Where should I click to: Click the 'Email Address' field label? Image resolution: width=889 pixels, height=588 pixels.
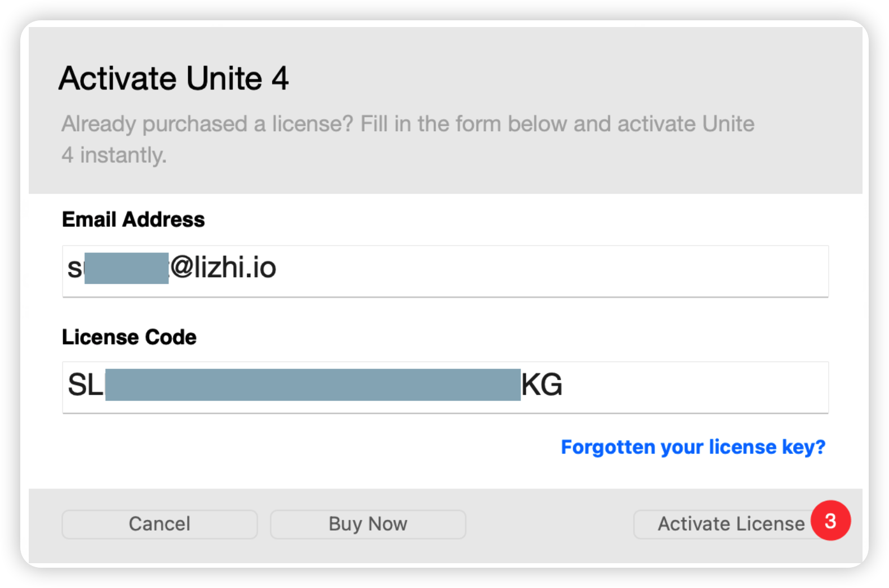point(134,220)
